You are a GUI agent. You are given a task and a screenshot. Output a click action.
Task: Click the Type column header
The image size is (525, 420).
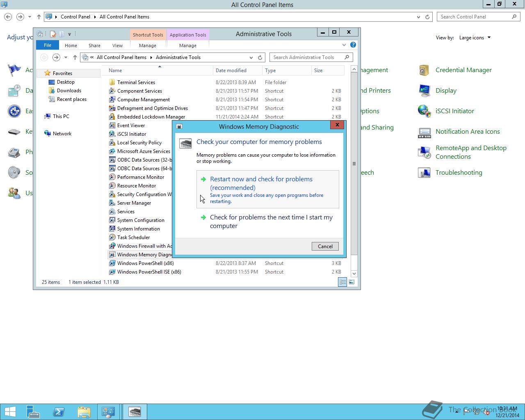[287, 71]
